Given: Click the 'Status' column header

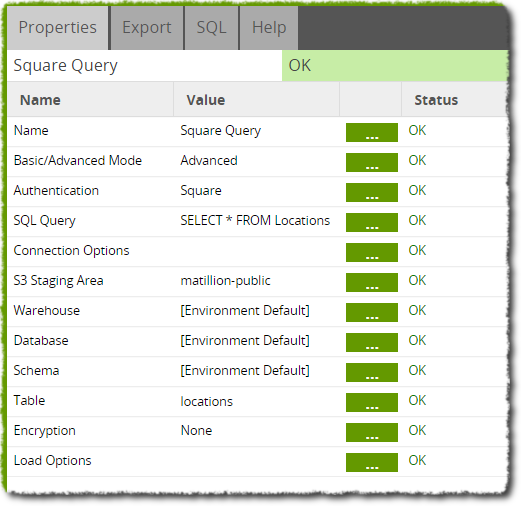Looking at the screenshot, I should click(436, 100).
